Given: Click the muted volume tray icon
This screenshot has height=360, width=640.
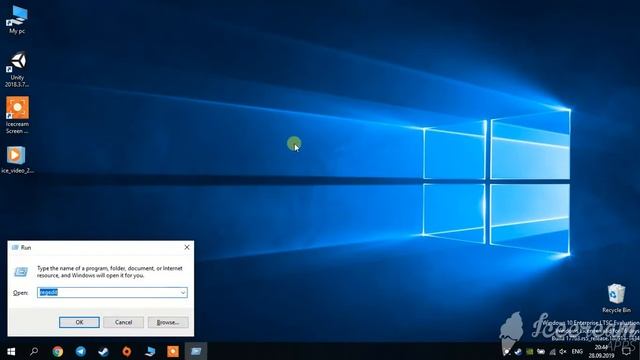Looking at the screenshot, I should point(563,351).
